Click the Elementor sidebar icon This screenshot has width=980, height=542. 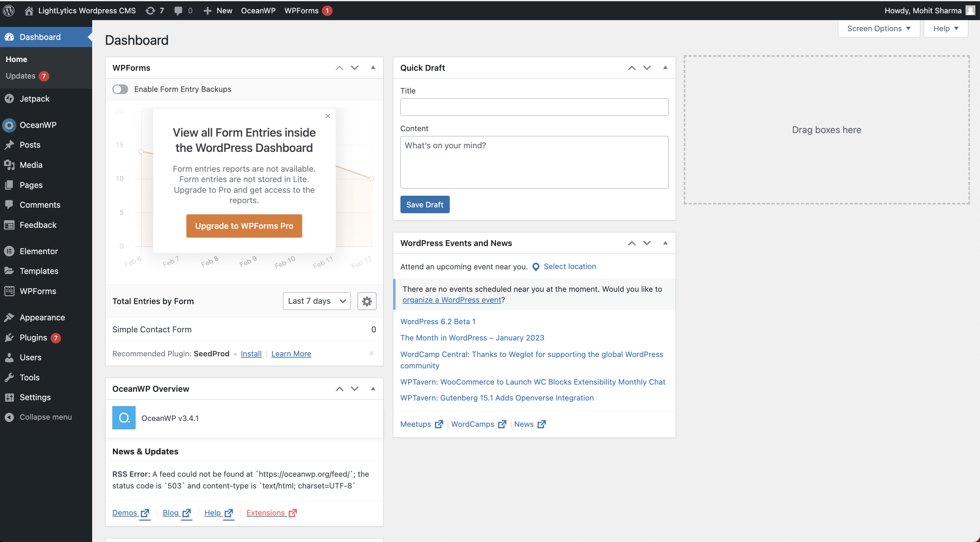tap(9, 251)
